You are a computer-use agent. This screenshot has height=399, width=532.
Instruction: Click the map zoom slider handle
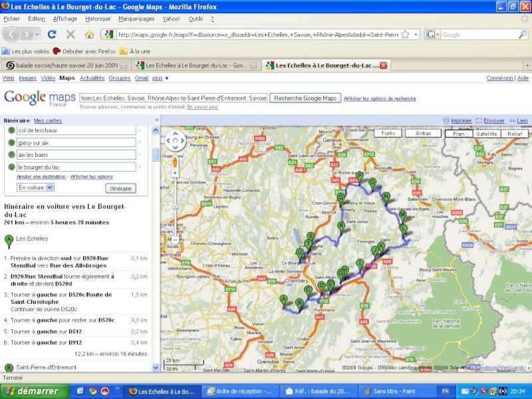coord(175,207)
